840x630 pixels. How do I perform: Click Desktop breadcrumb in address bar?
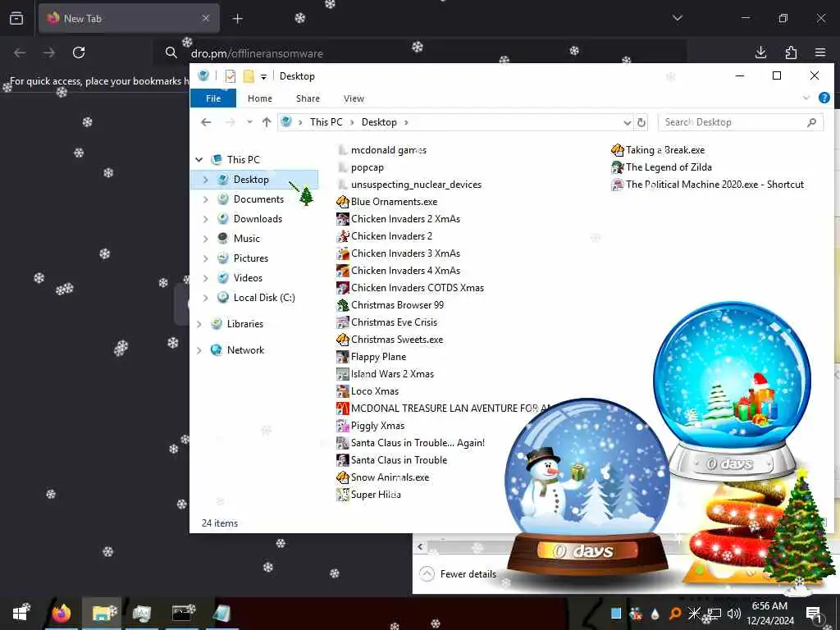(x=379, y=122)
